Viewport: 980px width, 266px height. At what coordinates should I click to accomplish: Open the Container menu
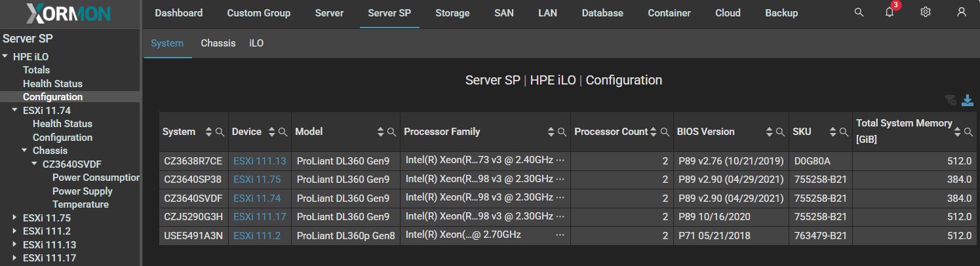pyautogui.click(x=669, y=13)
